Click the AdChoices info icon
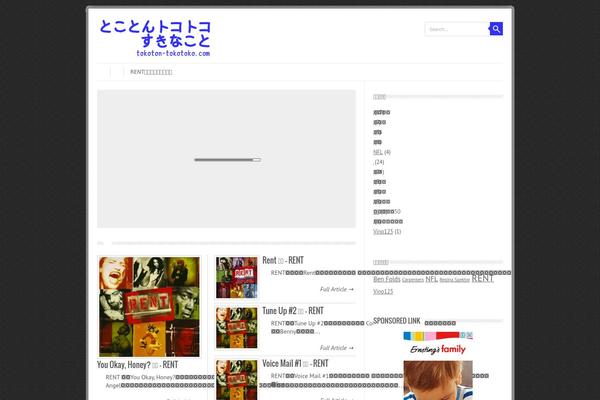 click(463, 335)
